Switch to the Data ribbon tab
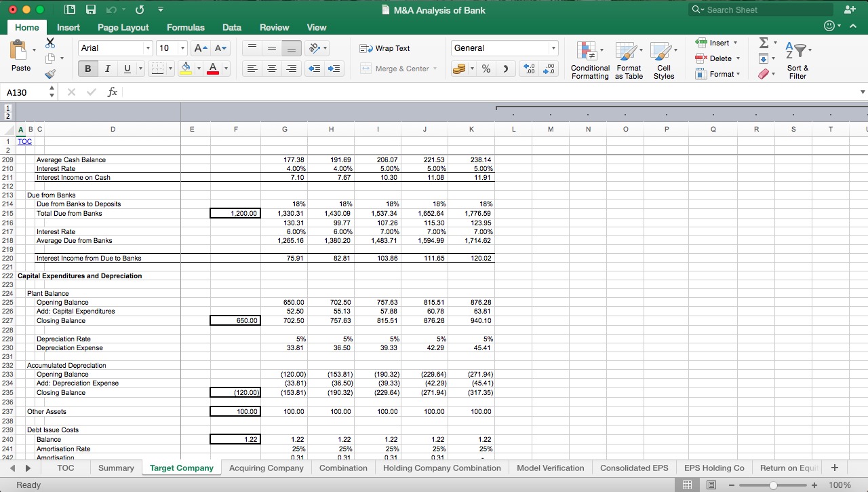 pyautogui.click(x=232, y=27)
